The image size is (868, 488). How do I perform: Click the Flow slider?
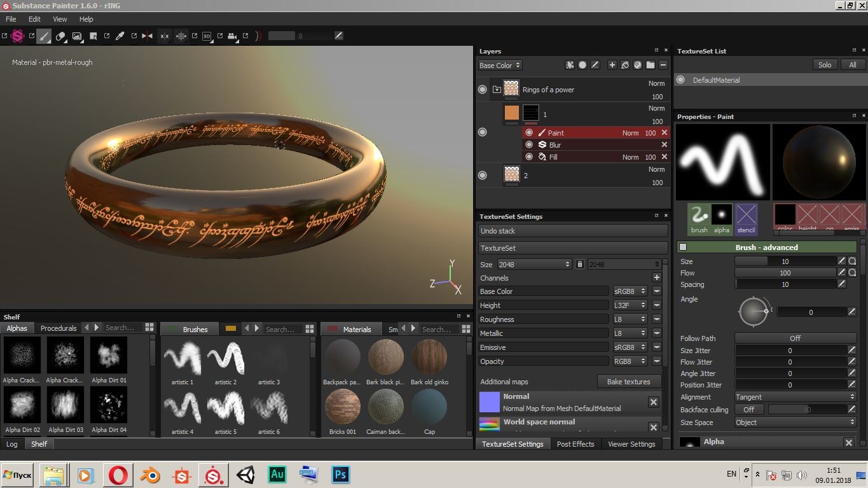(785, 272)
